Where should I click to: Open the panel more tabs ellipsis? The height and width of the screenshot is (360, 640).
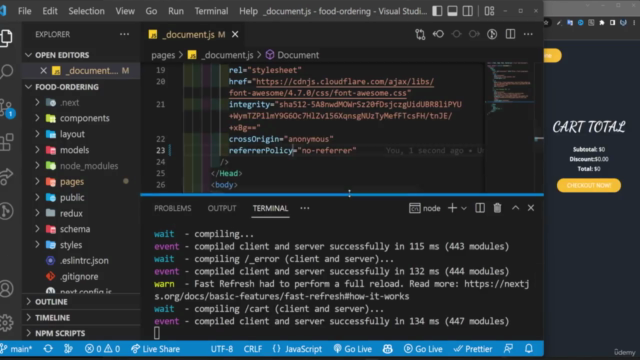tap(304, 208)
